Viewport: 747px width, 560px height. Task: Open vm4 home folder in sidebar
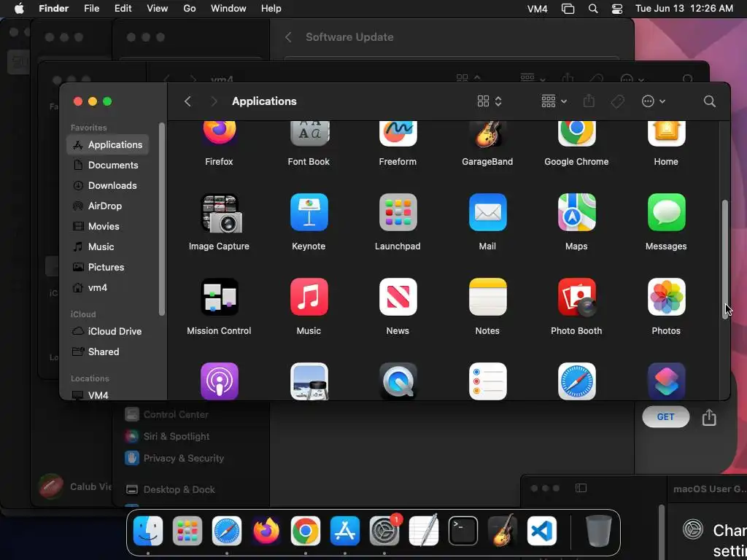108,287
